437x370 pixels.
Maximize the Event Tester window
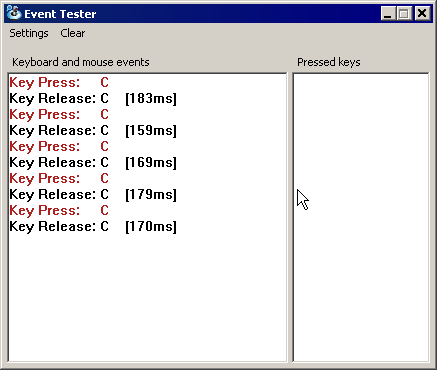pyautogui.click(x=404, y=14)
